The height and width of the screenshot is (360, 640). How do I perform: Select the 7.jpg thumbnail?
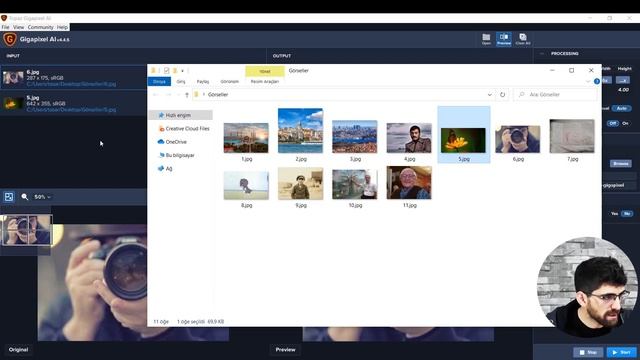[572, 136]
